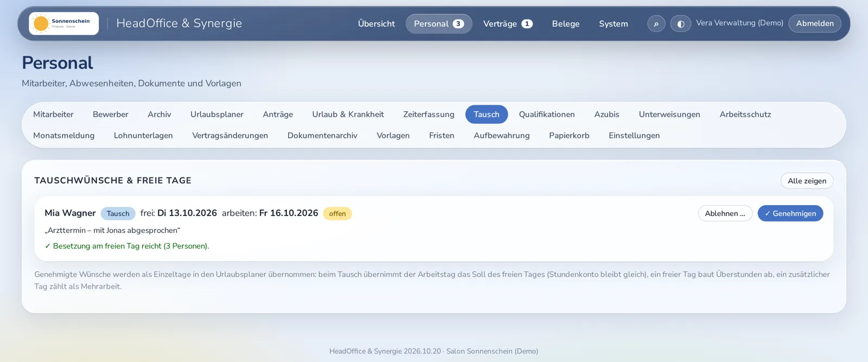Click the Tauschwünsche & Freie Tage heading

pyautogui.click(x=113, y=180)
